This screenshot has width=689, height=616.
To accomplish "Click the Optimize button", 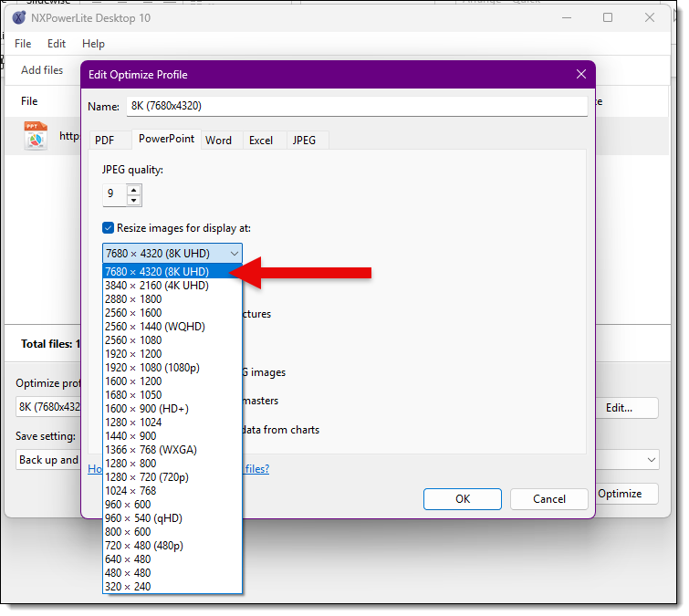I will coord(627,494).
